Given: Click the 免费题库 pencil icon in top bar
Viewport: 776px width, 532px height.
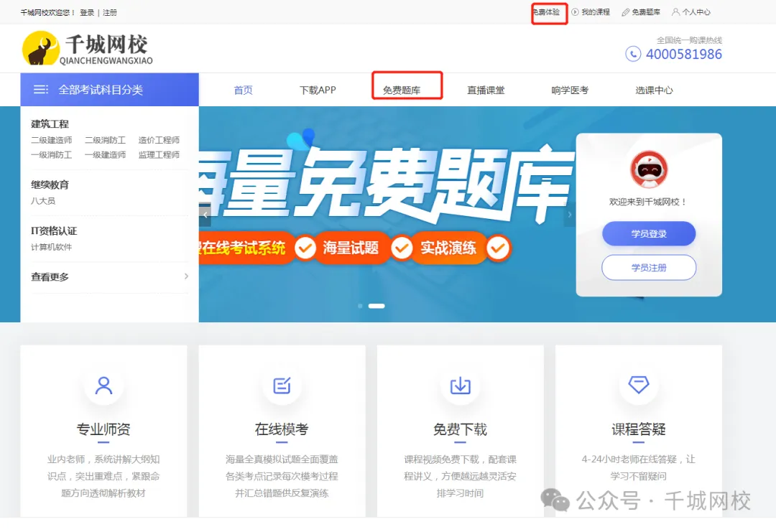Looking at the screenshot, I should click(x=626, y=12).
